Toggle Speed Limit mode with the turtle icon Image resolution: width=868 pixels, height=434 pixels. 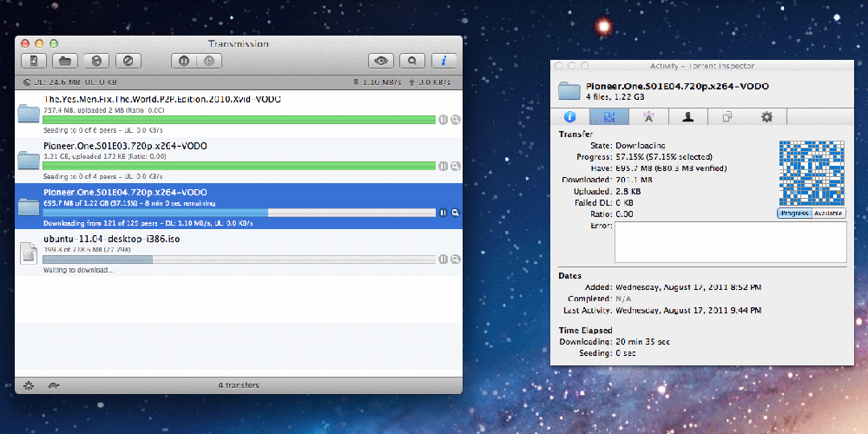click(53, 385)
